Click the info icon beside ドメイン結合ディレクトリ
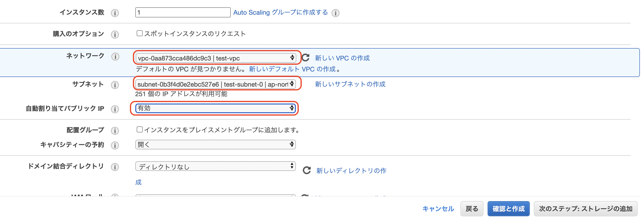Image resolution: width=644 pixels, height=219 pixels. pyautogui.click(x=115, y=166)
